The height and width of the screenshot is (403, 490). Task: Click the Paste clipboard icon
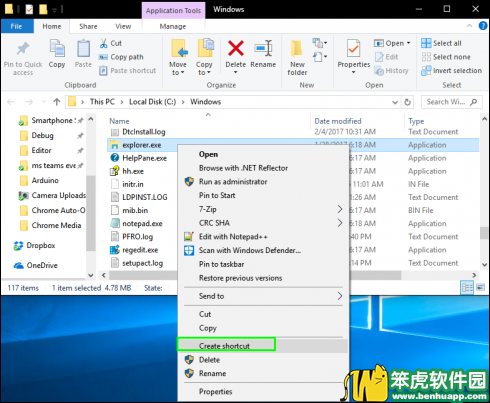click(x=83, y=49)
